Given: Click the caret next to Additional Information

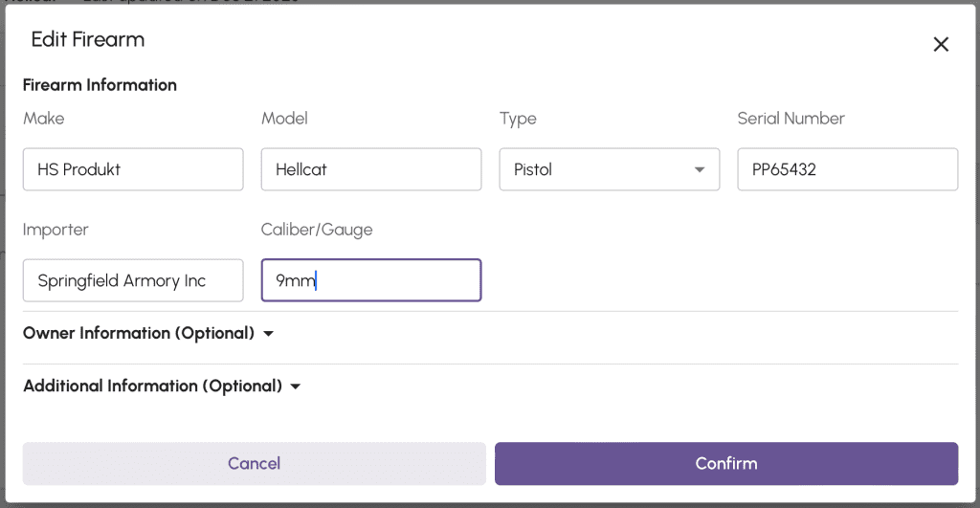Looking at the screenshot, I should (x=295, y=387).
